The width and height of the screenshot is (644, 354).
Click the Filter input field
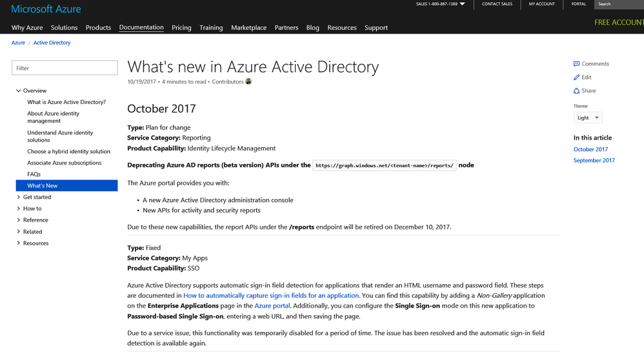[x=65, y=68]
